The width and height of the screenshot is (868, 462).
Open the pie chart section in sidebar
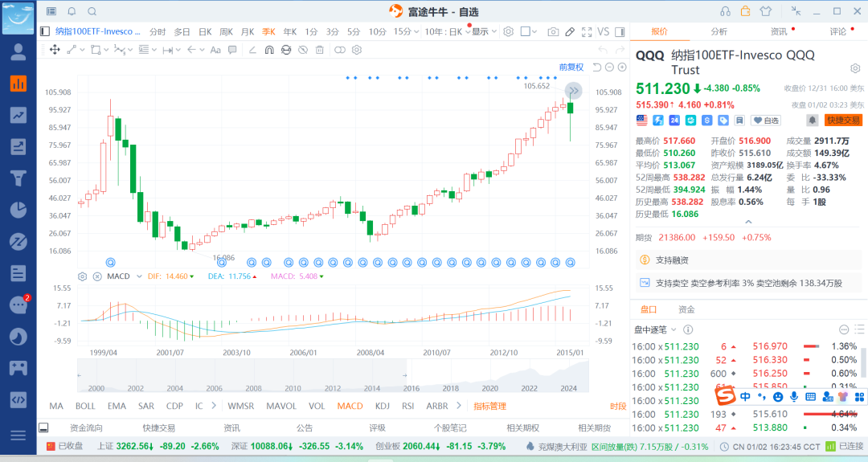[x=18, y=210]
